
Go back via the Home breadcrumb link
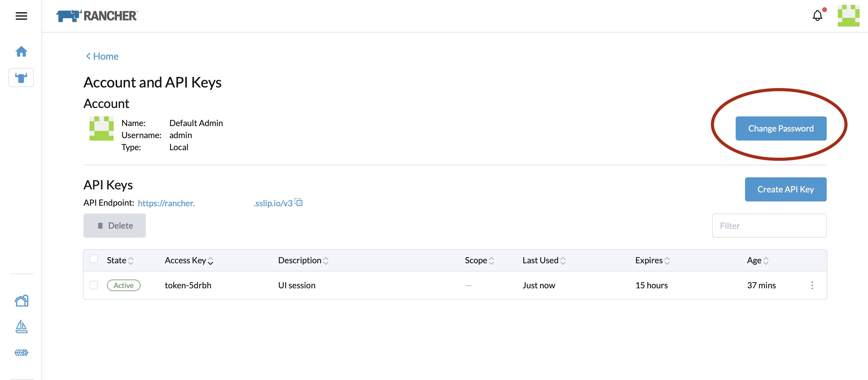102,56
